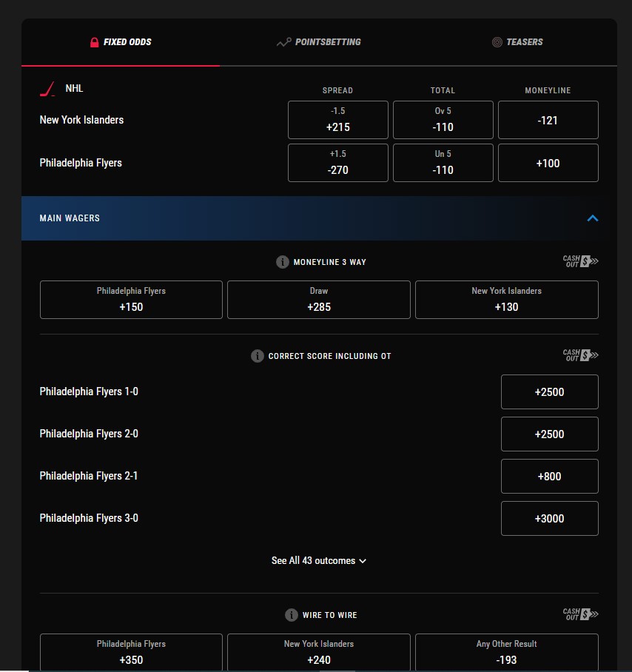This screenshot has height=672, width=632.
Task: Click Cash Out icon for Wire to Wire
Action: point(581,614)
